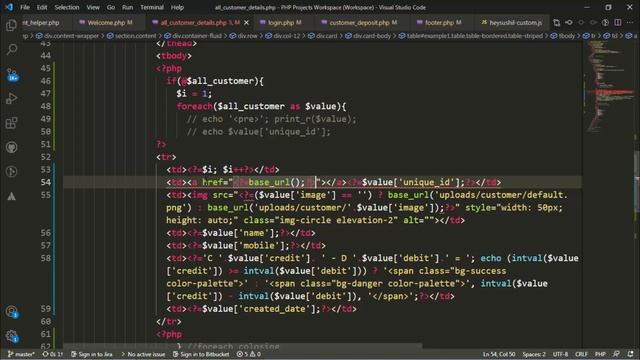Open the GitHub view in activity bar
Image resolution: width=640 pixels, height=360 pixels.
[11, 147]
